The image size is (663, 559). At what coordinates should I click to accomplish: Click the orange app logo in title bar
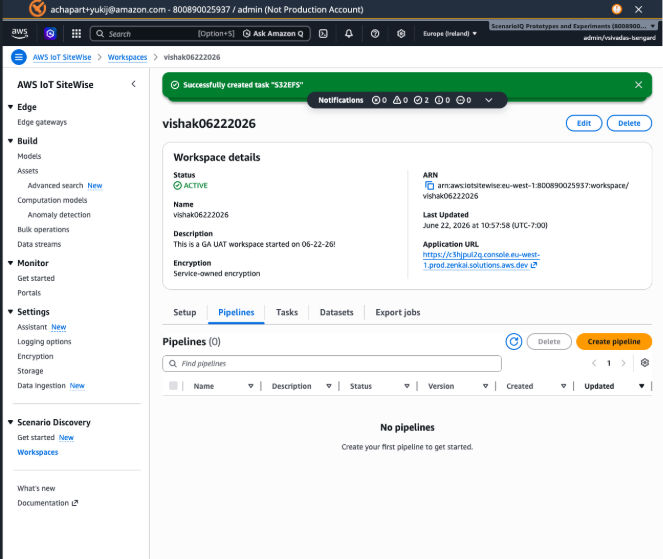[38, 8]
